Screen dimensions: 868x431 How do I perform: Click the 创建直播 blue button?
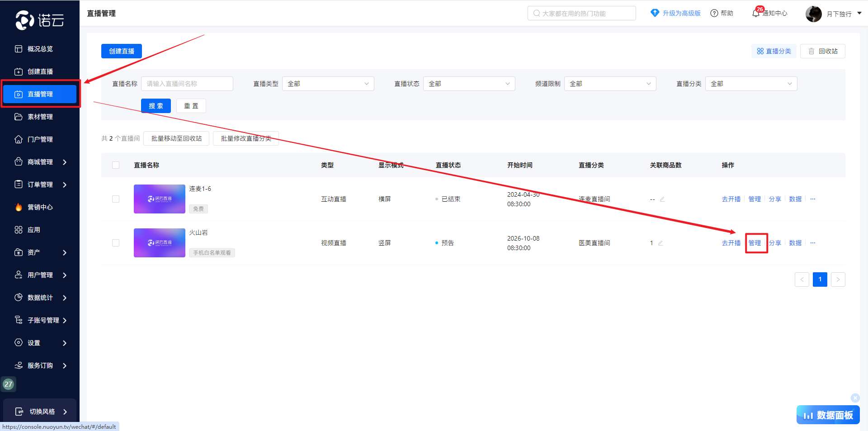pyautogui.click(x=121, y=51)
